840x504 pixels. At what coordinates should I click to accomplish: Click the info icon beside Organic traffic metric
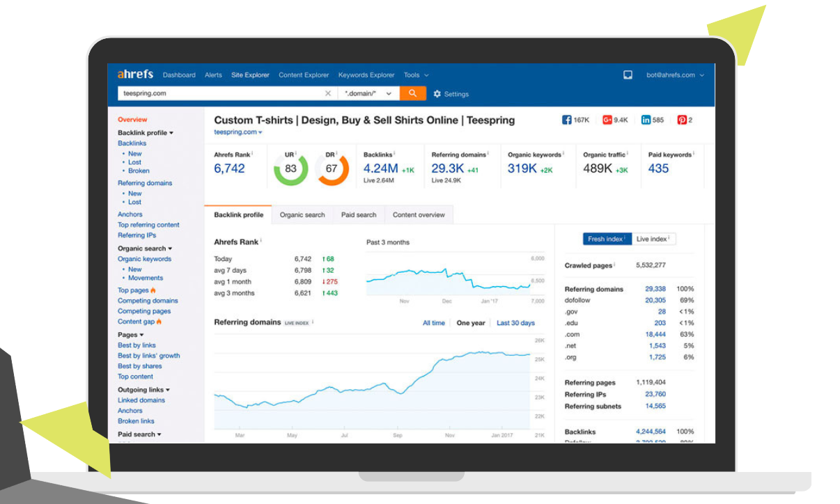click(628, 153)
